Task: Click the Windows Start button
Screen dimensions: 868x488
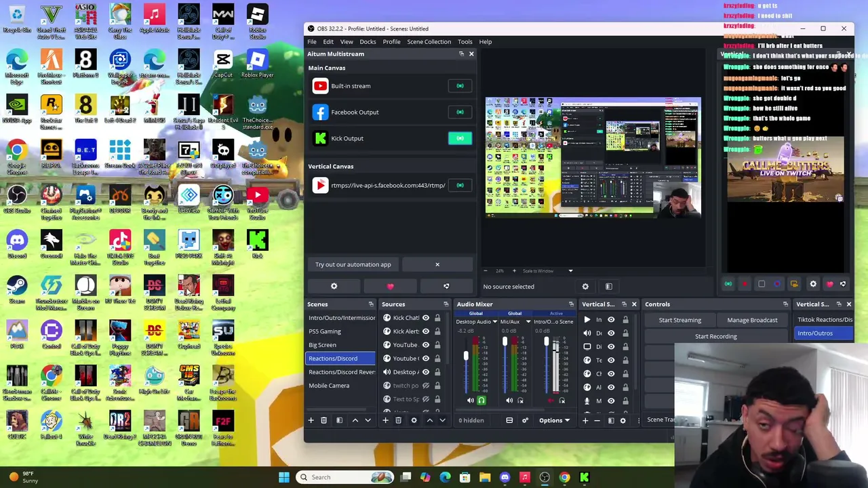Action: (x=284, y=477)
